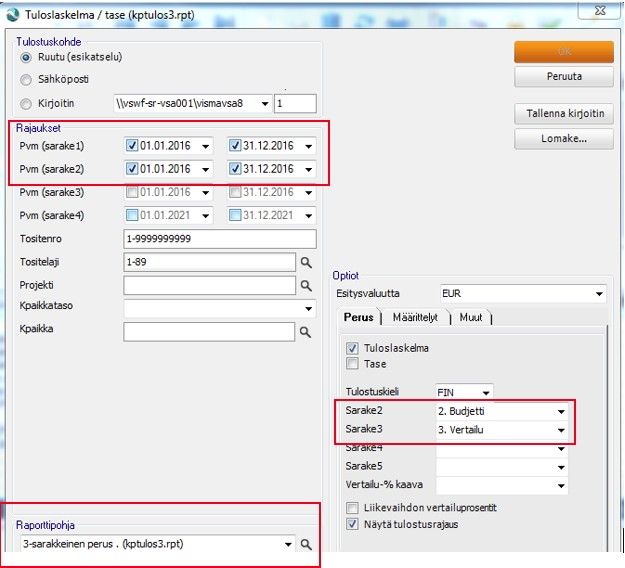Open Pvm (sarake1) end date picker
Image resolution: width=625 pixels, height=568 pixels.
tap(309, 146)
